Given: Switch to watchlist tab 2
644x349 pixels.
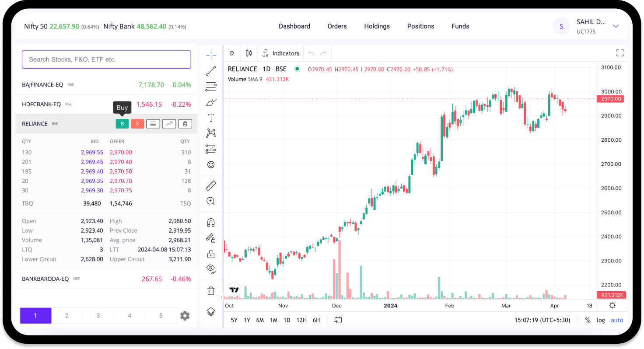Looking at the screenshot, I should point(67,315).
